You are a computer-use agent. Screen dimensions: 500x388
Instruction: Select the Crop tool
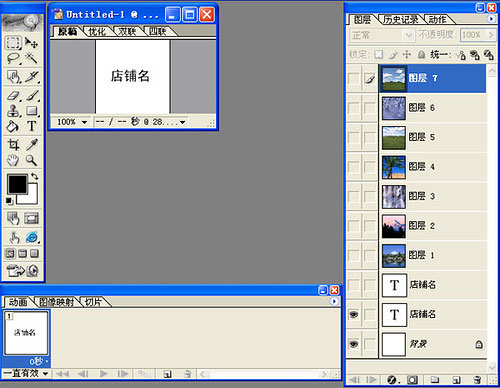click(13, 145)
